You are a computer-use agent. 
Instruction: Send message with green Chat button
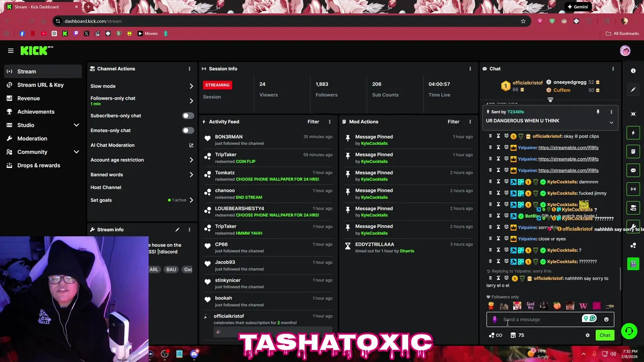pos(605,335)
